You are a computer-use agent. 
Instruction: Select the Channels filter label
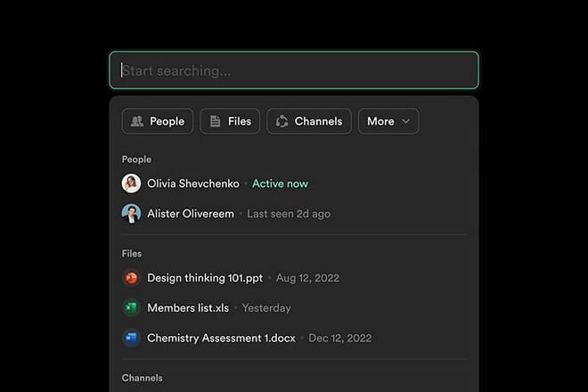tap(318, 121)
